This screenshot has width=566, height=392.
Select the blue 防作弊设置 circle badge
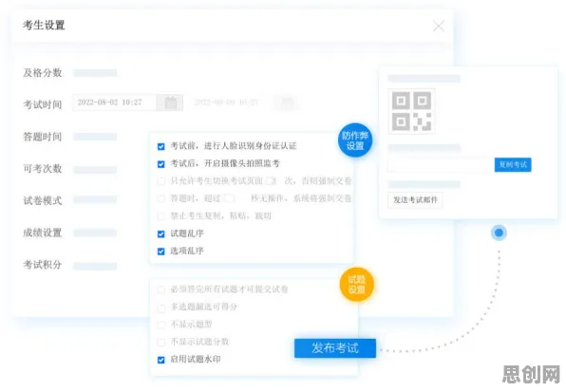355,140
